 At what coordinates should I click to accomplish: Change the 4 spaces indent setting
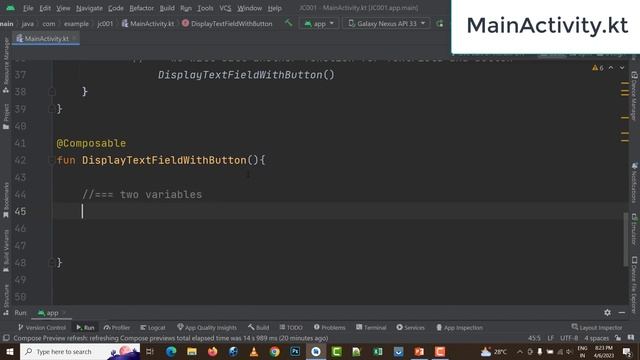[596, 338]
